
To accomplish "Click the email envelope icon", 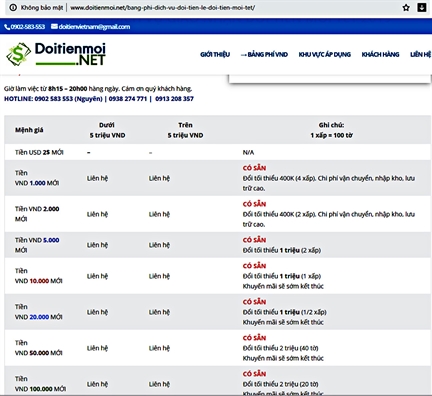I will [54, 26].
